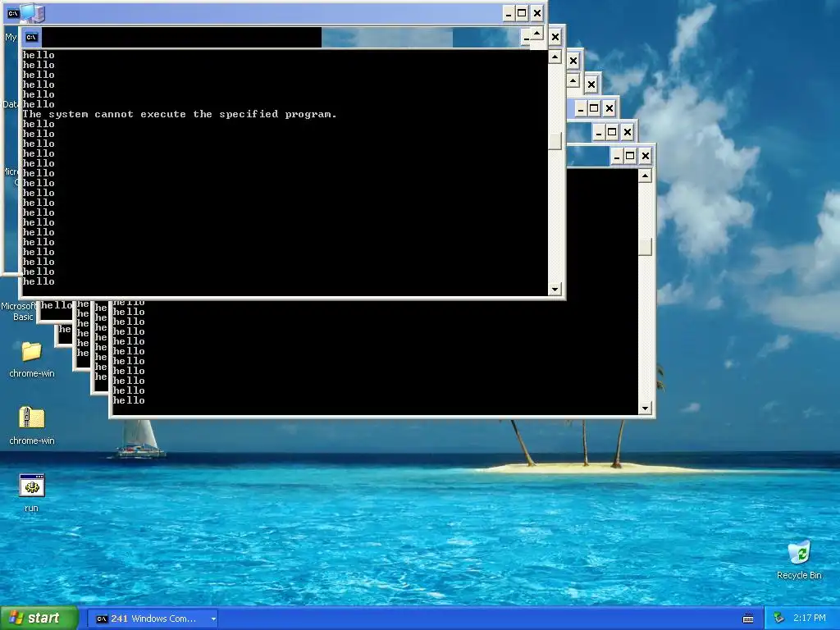Expand the taskbar group dropdown arrow
Image resolution: width=840 pixels, height=630 pixels.
click(x=213, y=619)
